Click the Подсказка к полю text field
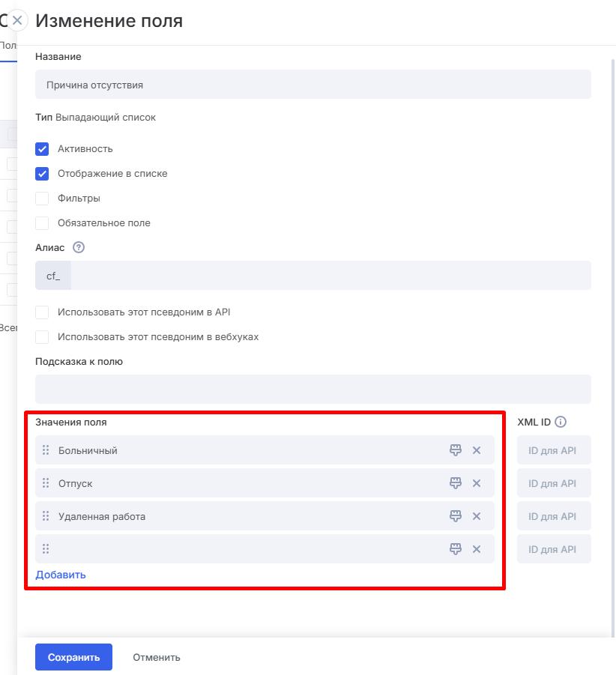 312,389
